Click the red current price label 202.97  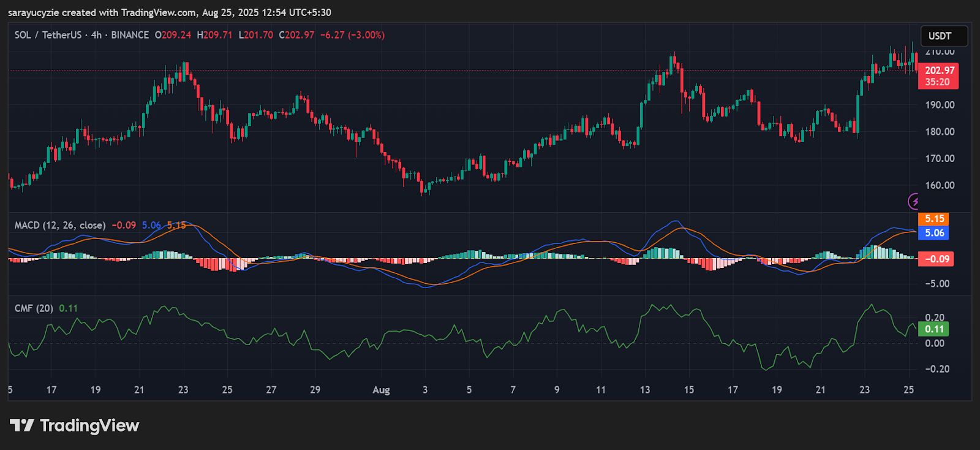click(938, 71)
